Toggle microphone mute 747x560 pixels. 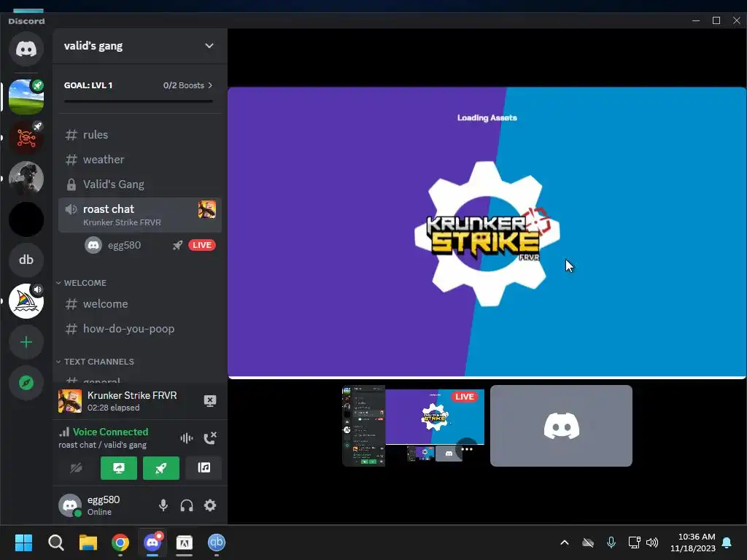click(x=163, y=505)
